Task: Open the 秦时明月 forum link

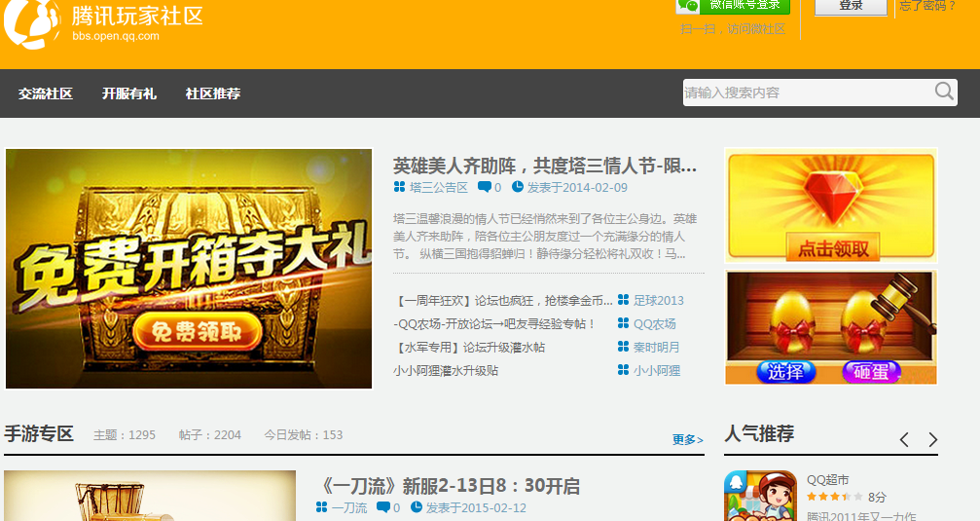Action: coord(656,347)
